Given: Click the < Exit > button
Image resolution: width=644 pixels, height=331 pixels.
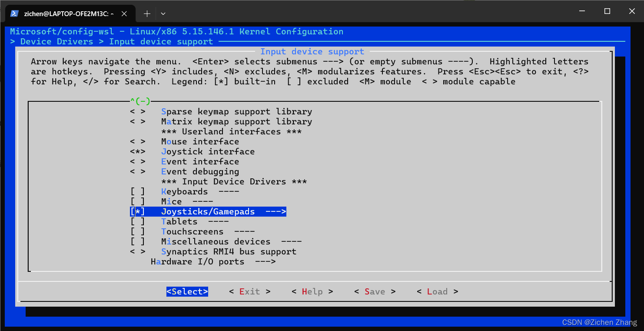Looking at the screenshot, I should point(249,292).
